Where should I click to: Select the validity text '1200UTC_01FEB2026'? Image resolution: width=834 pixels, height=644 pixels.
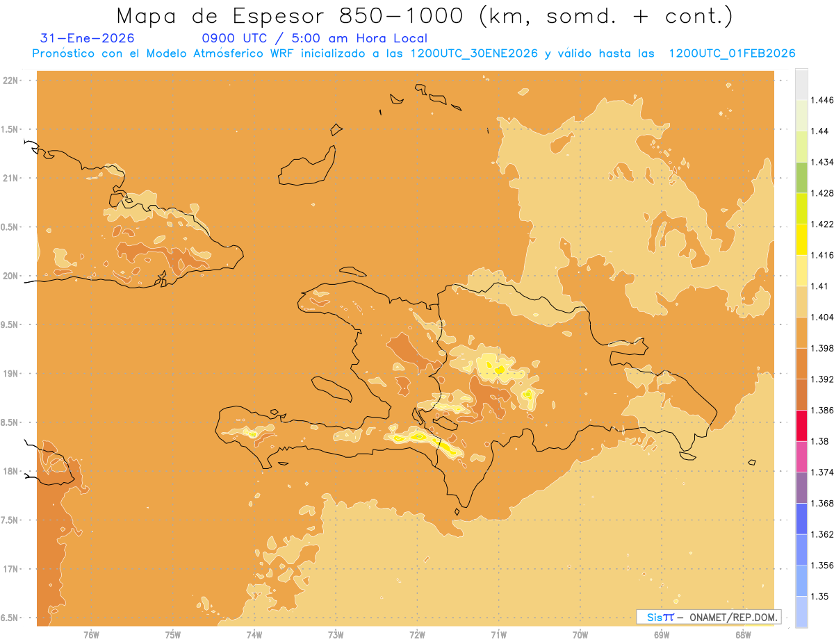[731, 53]
